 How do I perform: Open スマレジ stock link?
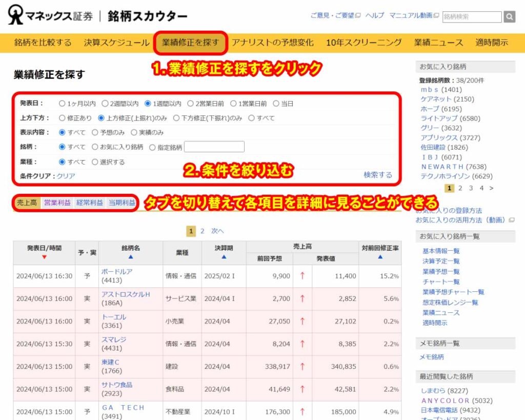(x=114, y=339)
